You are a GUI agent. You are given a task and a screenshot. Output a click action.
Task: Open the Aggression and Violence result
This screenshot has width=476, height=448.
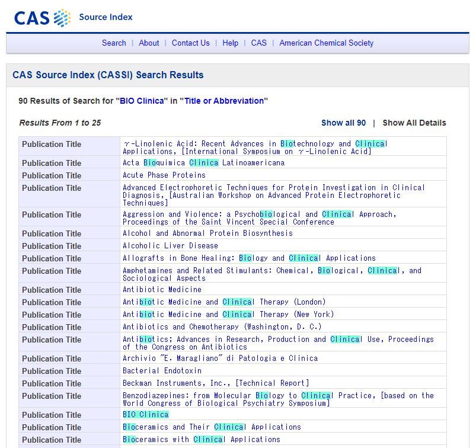pyautogui.click(x=260, y=218)
